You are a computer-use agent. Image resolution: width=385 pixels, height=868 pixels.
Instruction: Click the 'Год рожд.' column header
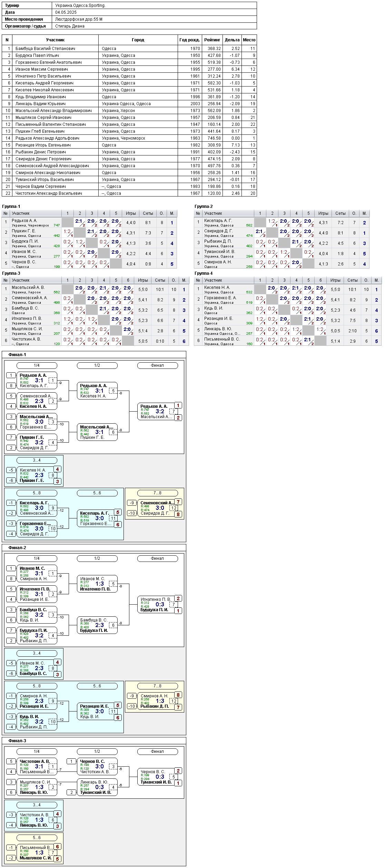[190, 40]
